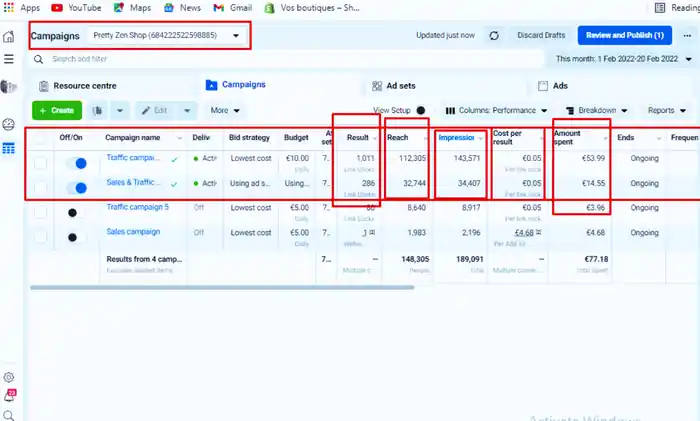Open the settings gear in left sidebar
Image resolution: width=700 pixels, height=421 pixels.
click(x=8, y=377)
